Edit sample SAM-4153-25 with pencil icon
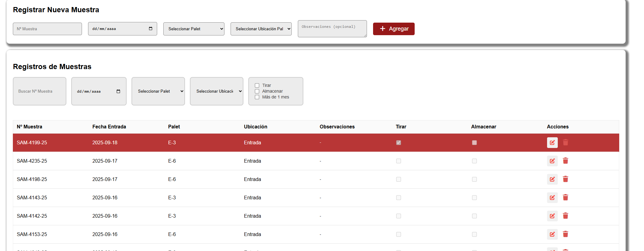The height and width of the screenshot is (251, 644). [x=552, y=234]
